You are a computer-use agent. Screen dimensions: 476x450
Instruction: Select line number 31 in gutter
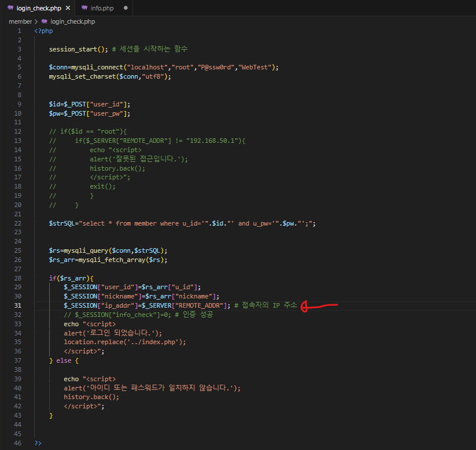click(x=17, y=306)
